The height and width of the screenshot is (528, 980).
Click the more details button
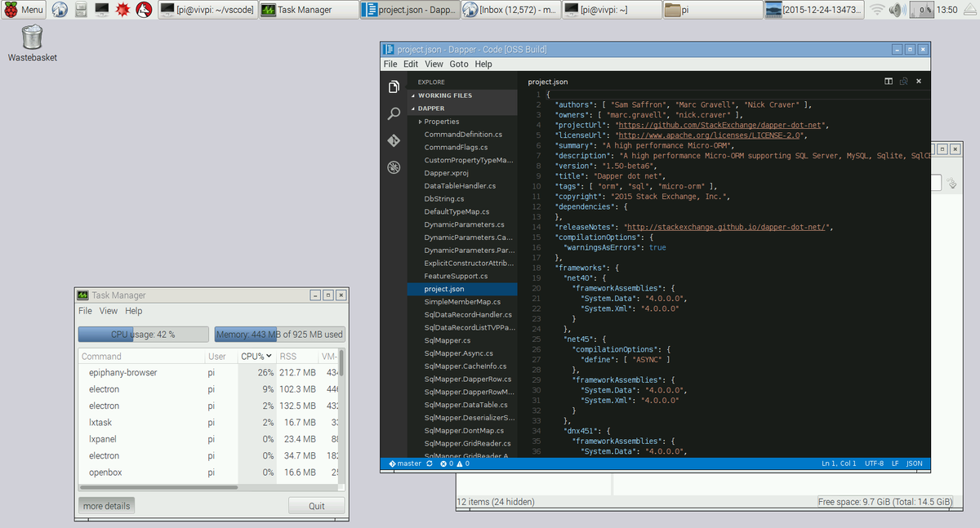[106, 506]
